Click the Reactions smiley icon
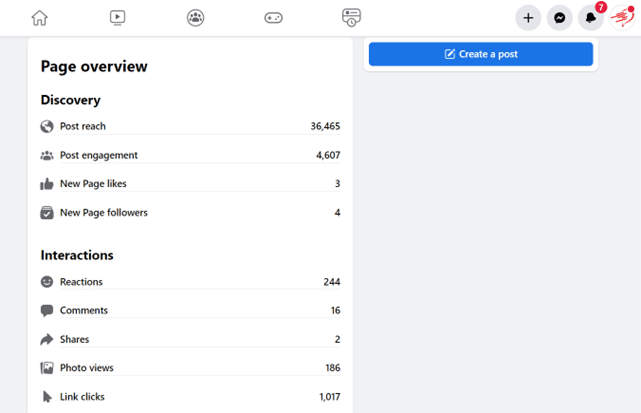 coord(47,282)
